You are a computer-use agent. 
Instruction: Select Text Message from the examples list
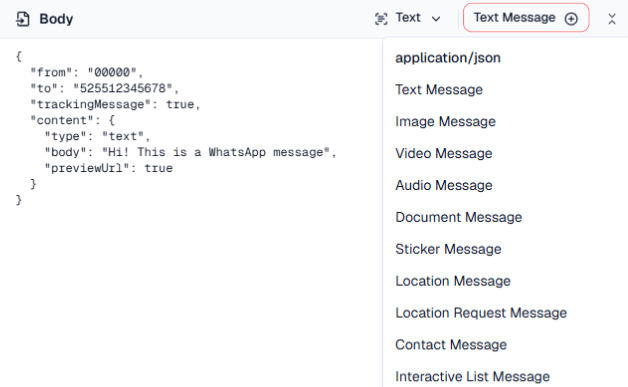coord(439,89)
